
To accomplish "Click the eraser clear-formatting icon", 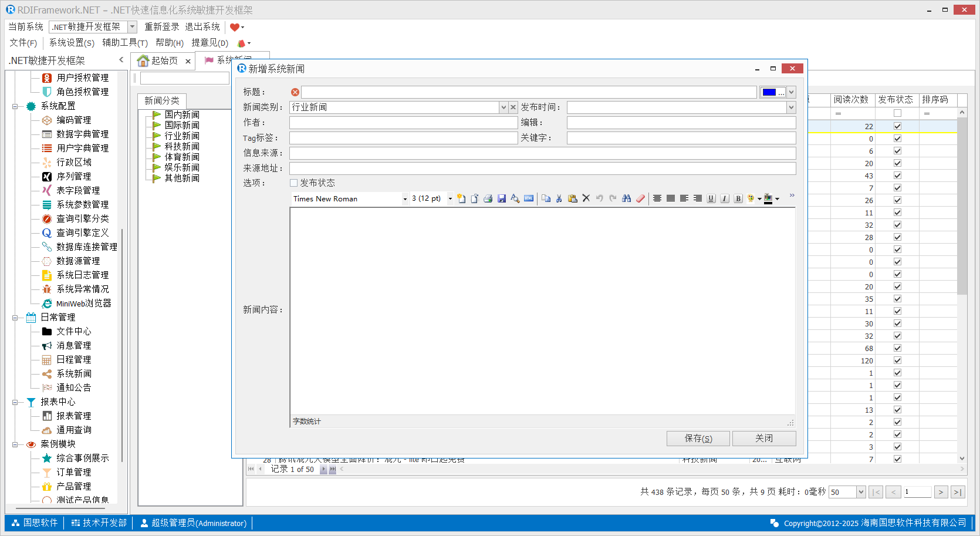I will coord(640,199).
